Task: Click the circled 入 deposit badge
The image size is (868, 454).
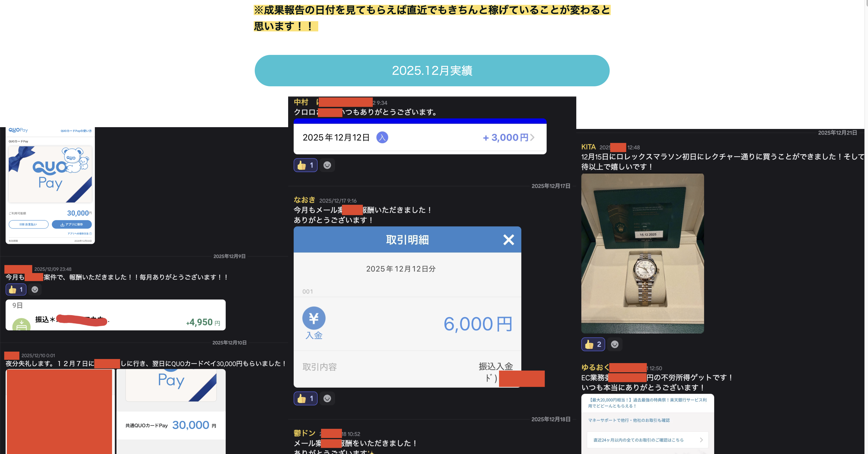Action: 382,137
